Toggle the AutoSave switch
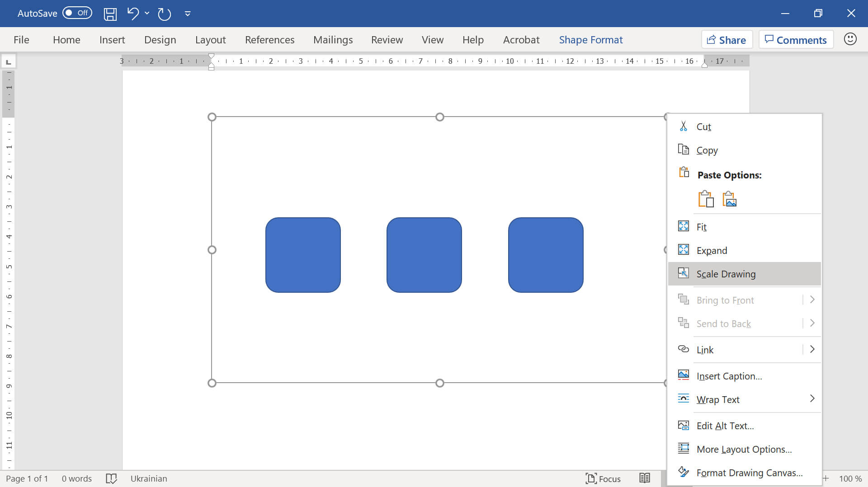The width and height of the screenshot is (868, 487). click(x=77, y=13)
